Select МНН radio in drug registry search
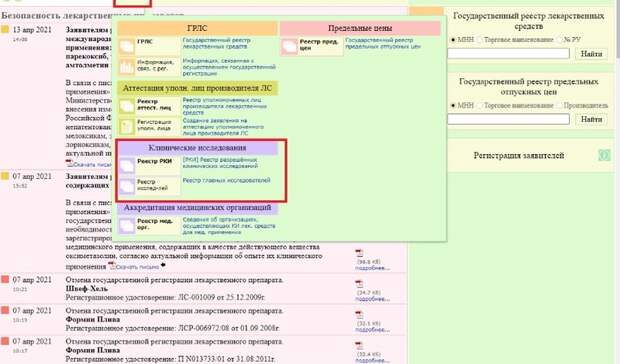This screenshot has height=364, width=620. tap(453, 40)
